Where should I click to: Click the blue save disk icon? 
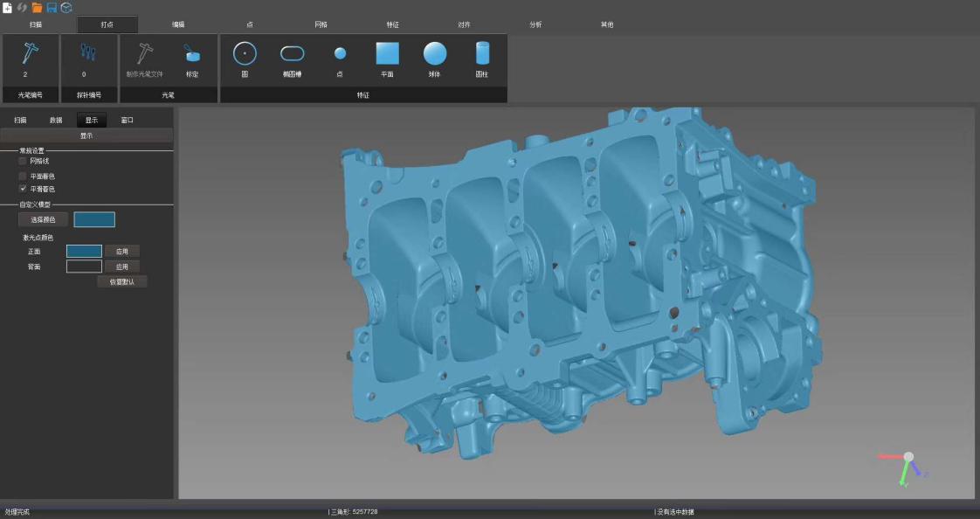click(52, 7)
